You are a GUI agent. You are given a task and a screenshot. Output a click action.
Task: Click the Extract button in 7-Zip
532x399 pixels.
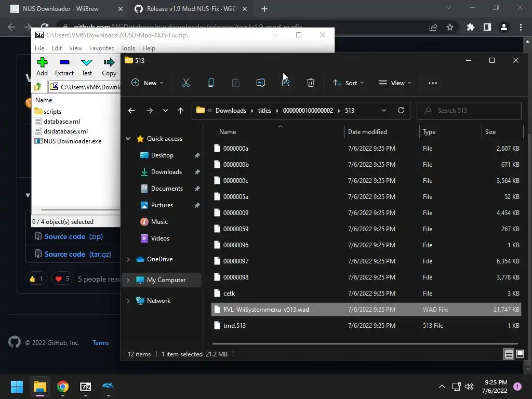point(64,67)
